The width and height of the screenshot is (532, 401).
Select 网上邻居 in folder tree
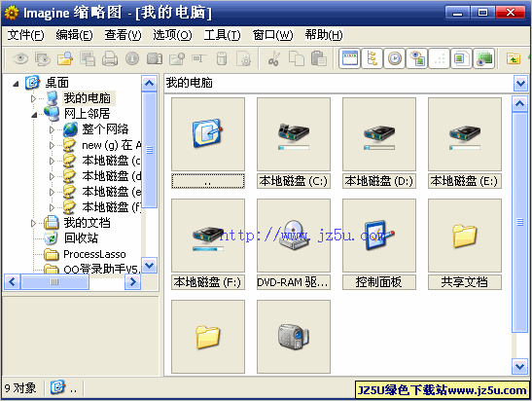(87, 114)
